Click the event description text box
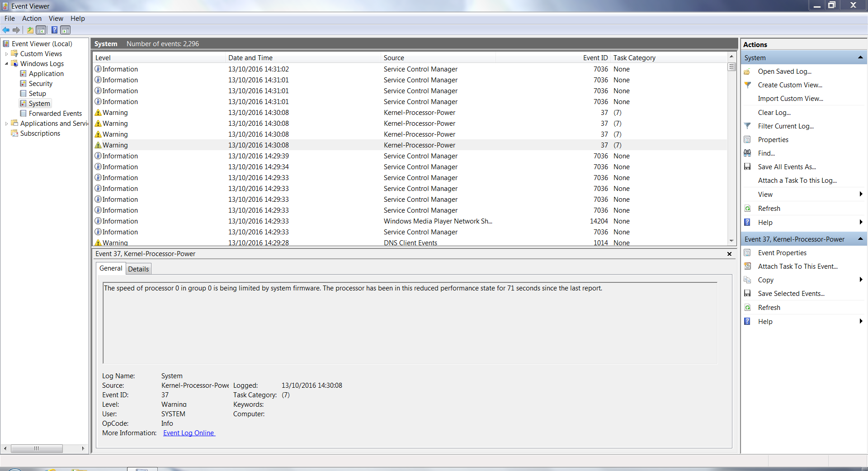This screenshot has height=471, width=868. pos(410,323)
